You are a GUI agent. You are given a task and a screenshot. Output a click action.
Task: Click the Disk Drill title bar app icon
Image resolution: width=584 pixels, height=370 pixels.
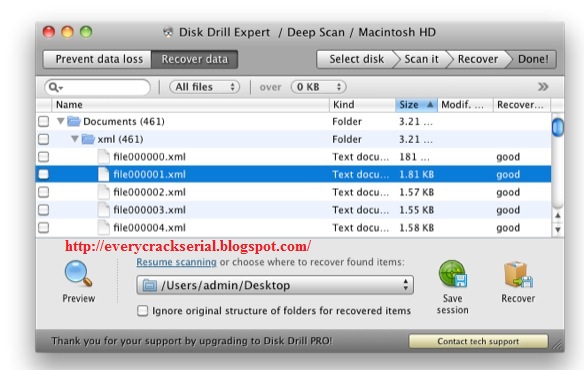[x=168, y=32]
